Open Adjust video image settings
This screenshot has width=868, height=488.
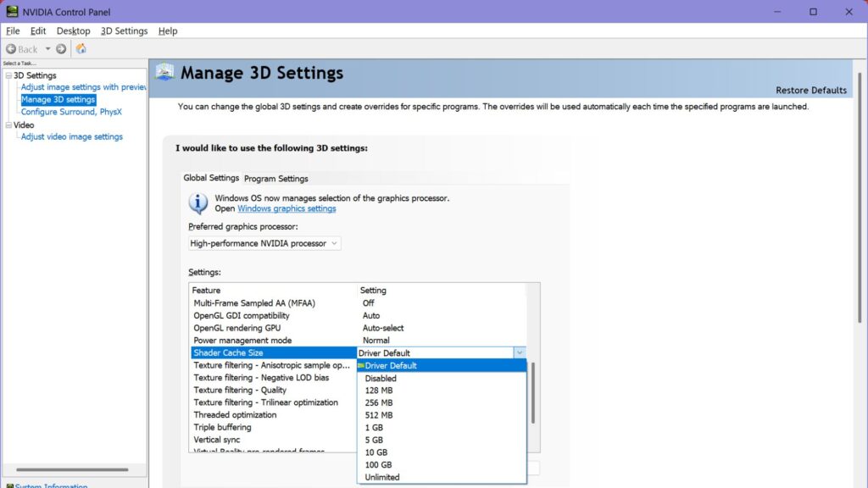pos(72,136)
